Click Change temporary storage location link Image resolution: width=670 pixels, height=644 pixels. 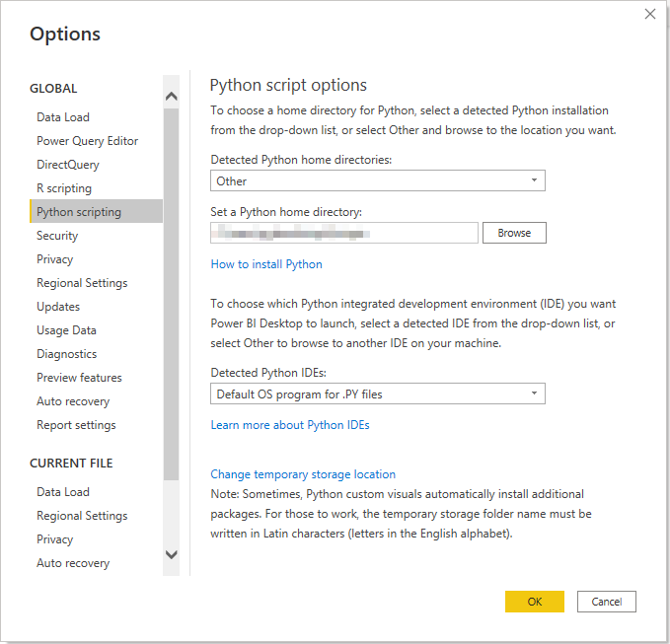pyautogui.click(x=303, y=474)
